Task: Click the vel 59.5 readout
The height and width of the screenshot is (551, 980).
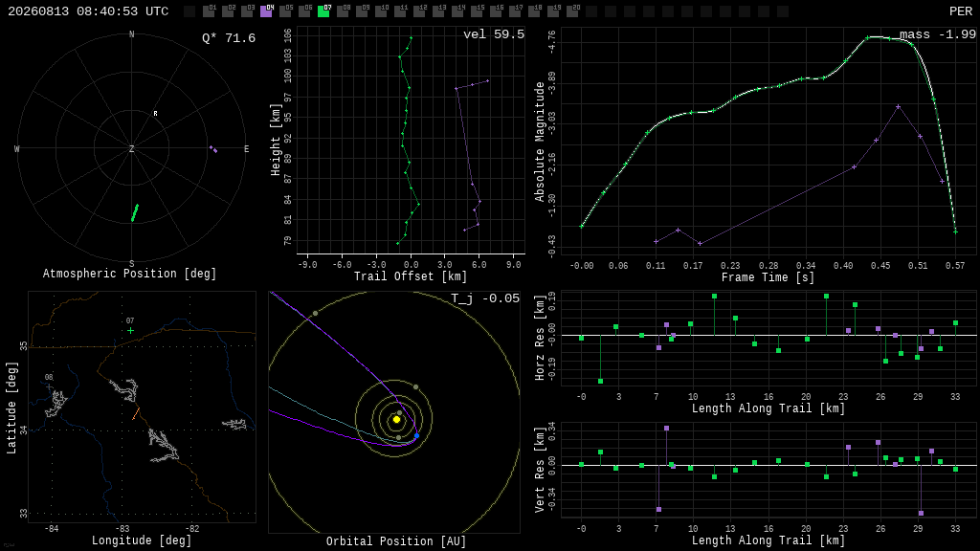Action: click(x=494, y=34)
